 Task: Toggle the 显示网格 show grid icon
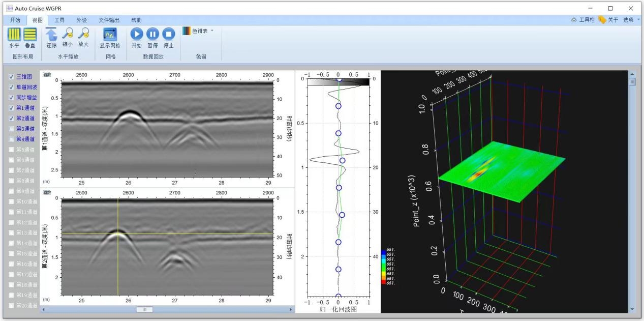point(110,35)
